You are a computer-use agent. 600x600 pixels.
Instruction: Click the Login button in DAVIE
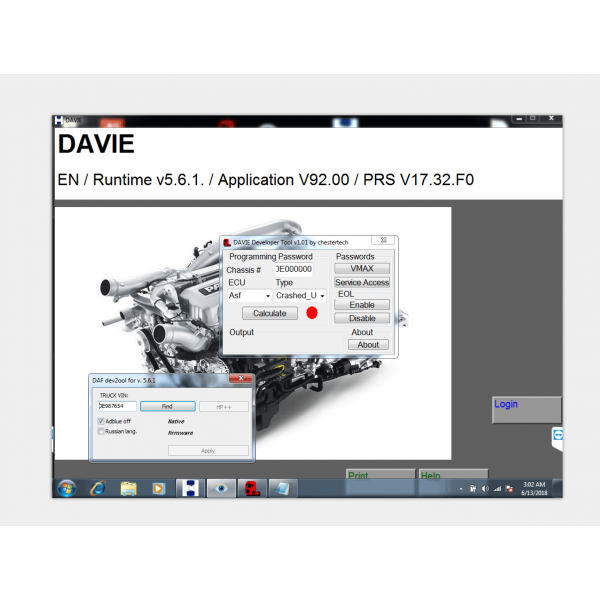527,410
